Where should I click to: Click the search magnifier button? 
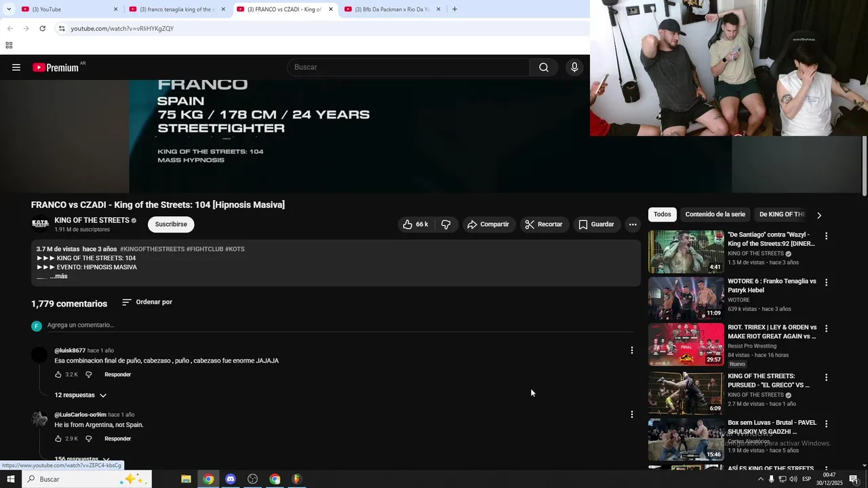tap(544, 67)
